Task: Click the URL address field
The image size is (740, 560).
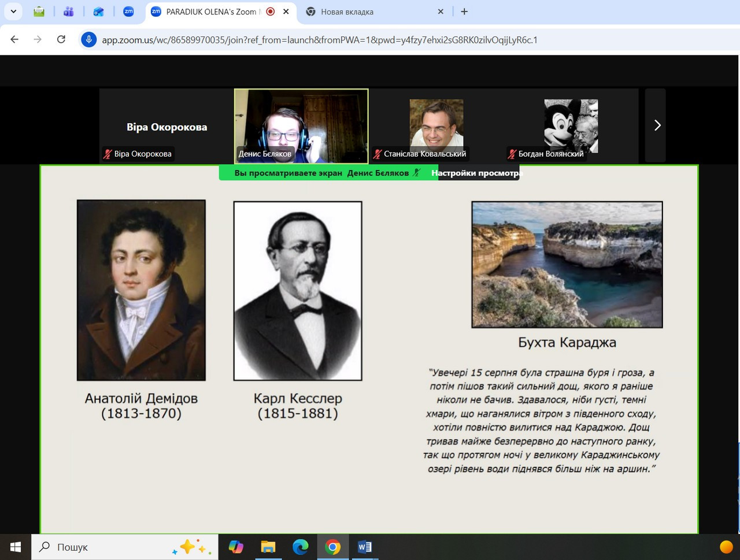Action: pyautogui.click(x=319, y=40)
